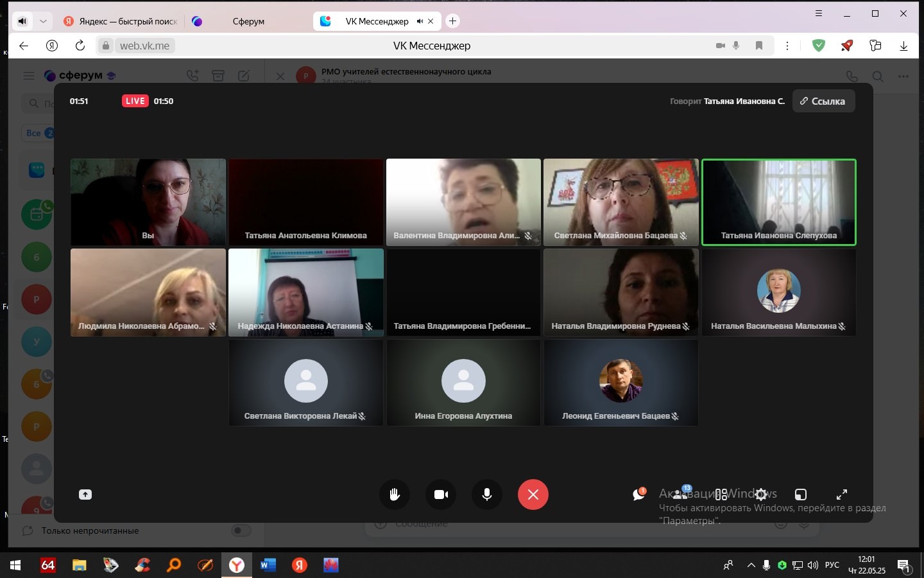This screenshot has height=578, width=924.
Task: Turn off the camera in call
Action: (x=441, y=495)
